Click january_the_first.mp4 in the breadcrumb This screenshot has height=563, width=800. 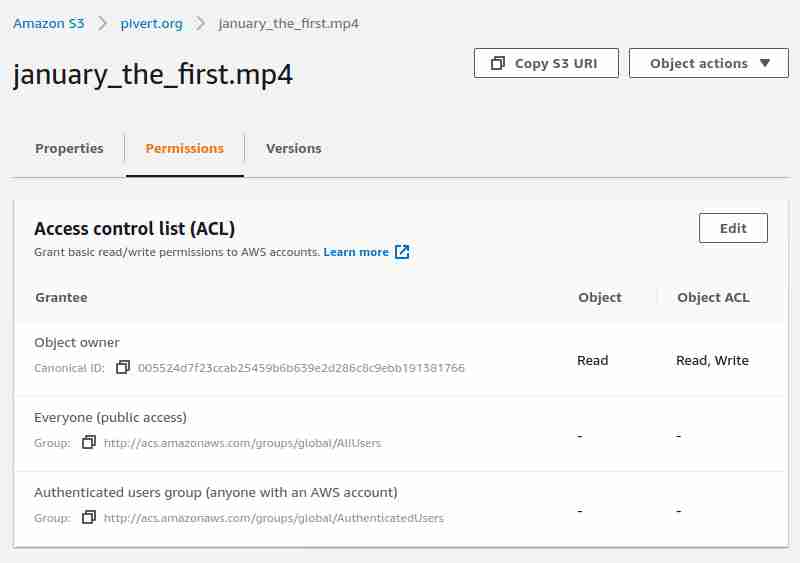click(288, 23)
